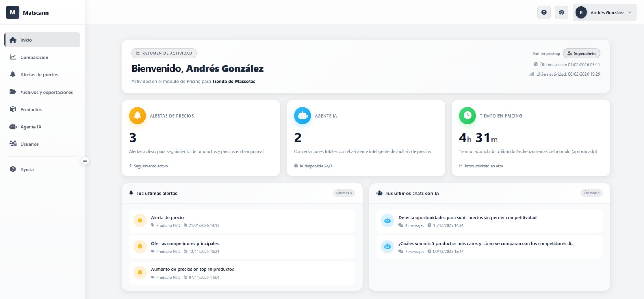
Task: Click 4 mensajes under Detecta oportunidades chat
Action: [414, 225]
